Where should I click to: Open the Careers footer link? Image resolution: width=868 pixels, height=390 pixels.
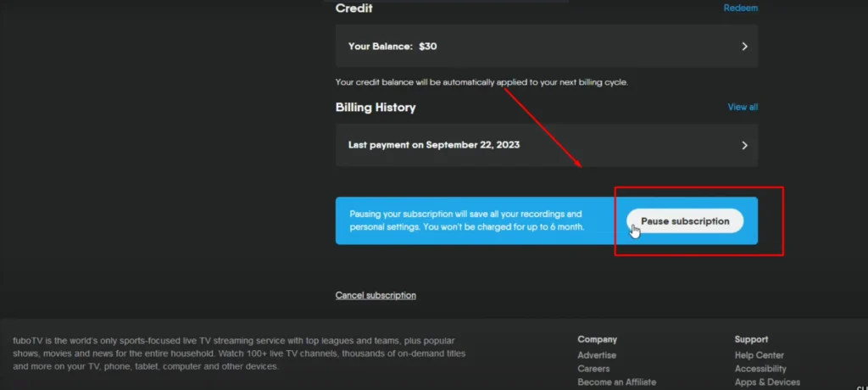pyautogui.click(x=593, y=369)
